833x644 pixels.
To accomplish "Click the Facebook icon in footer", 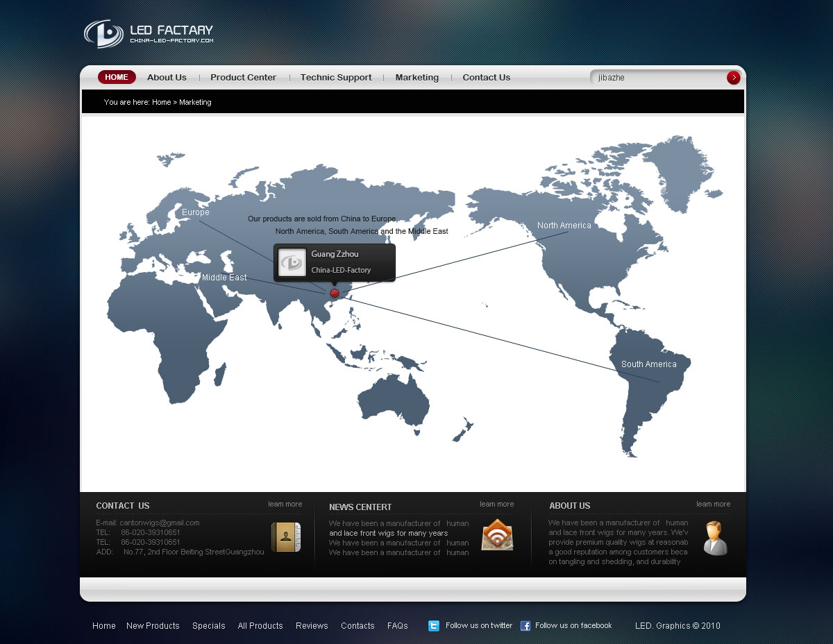I will click(525, 626).
